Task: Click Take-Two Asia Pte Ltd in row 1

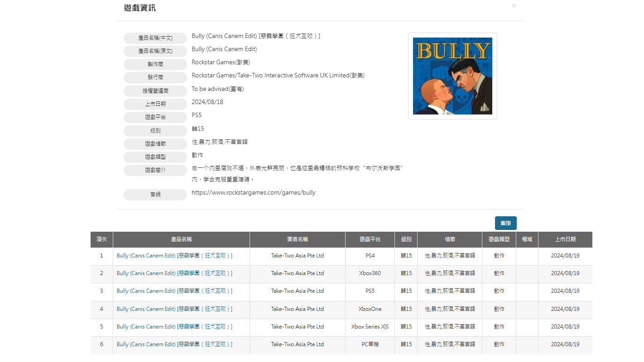Action: (298, 256)
